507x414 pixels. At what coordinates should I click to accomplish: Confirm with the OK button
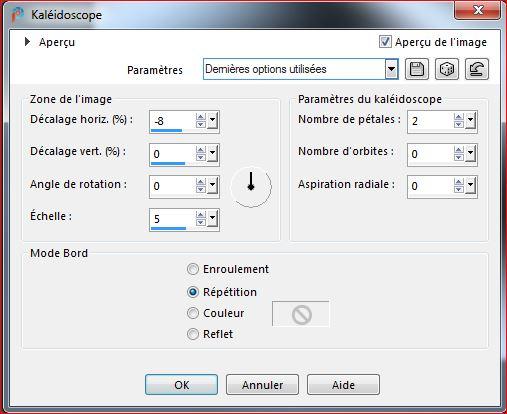(x=181, y=385)
